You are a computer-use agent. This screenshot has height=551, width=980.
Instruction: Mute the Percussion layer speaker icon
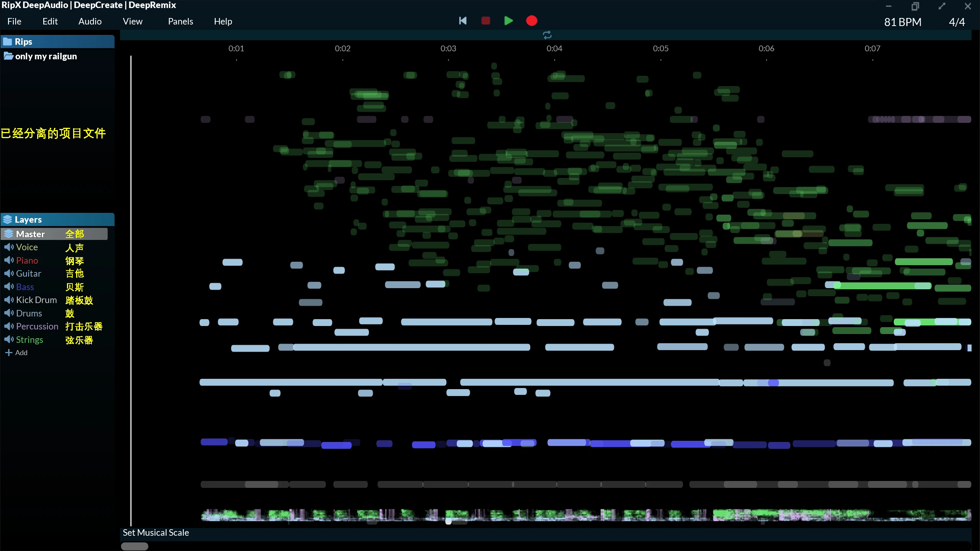(x=8, y=326)
